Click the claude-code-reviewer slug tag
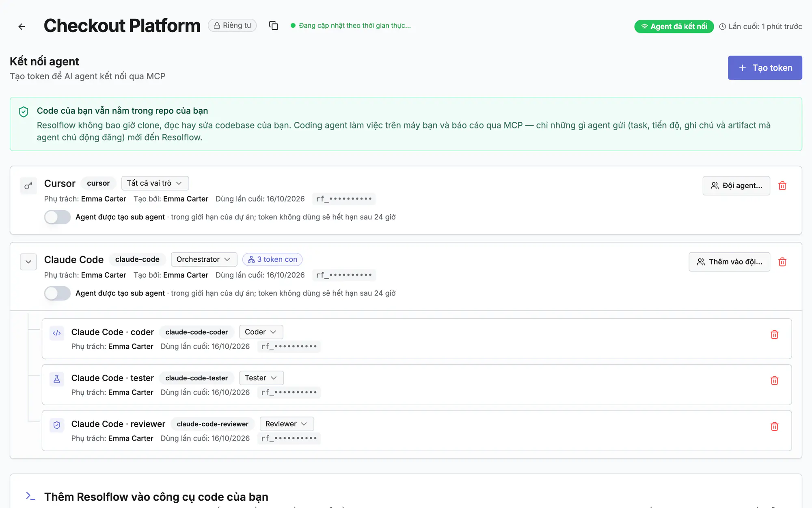 212,424
